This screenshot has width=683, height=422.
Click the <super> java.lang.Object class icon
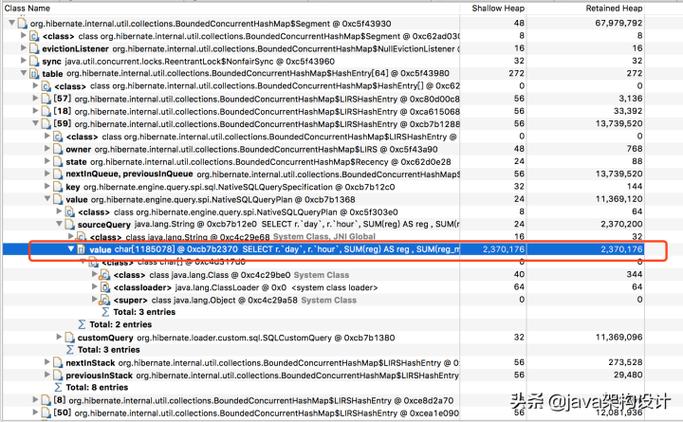point(105,300)
